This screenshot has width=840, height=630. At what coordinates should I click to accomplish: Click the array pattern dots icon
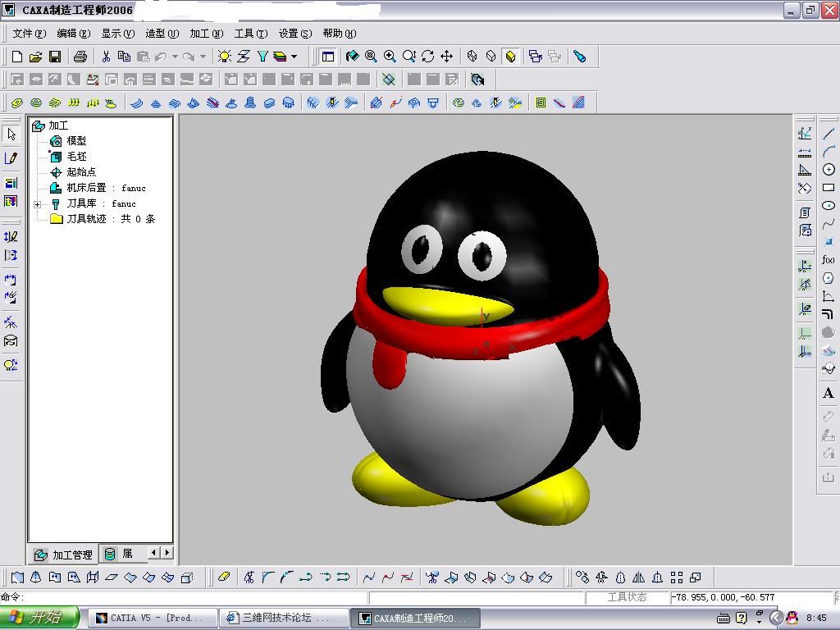tap(677, 577)
